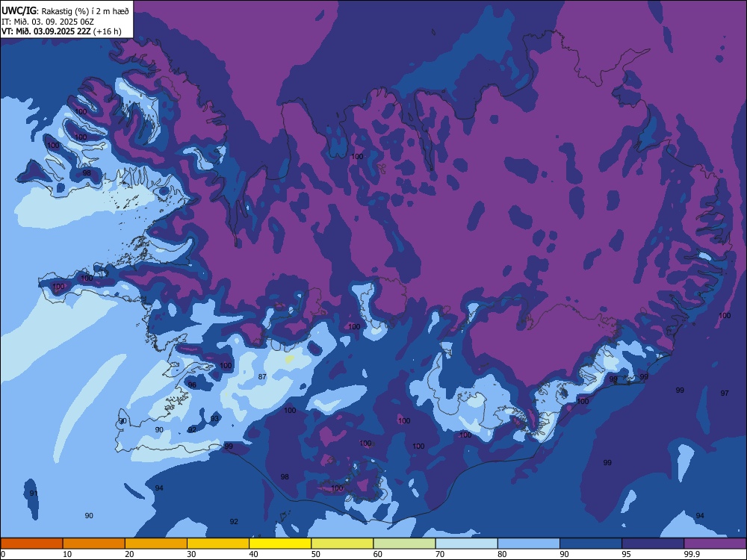Click the map value '87'
The image size is (747, 560).
[x=262, y=376]
